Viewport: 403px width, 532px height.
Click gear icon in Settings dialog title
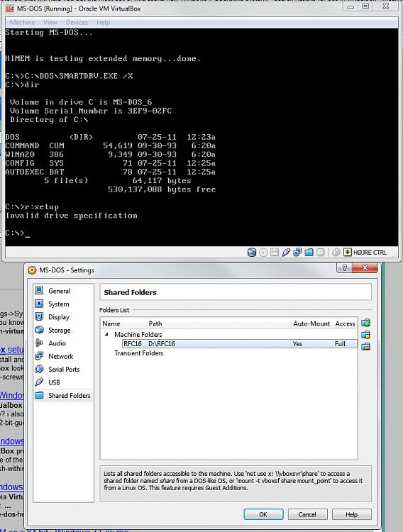[32, 270]
